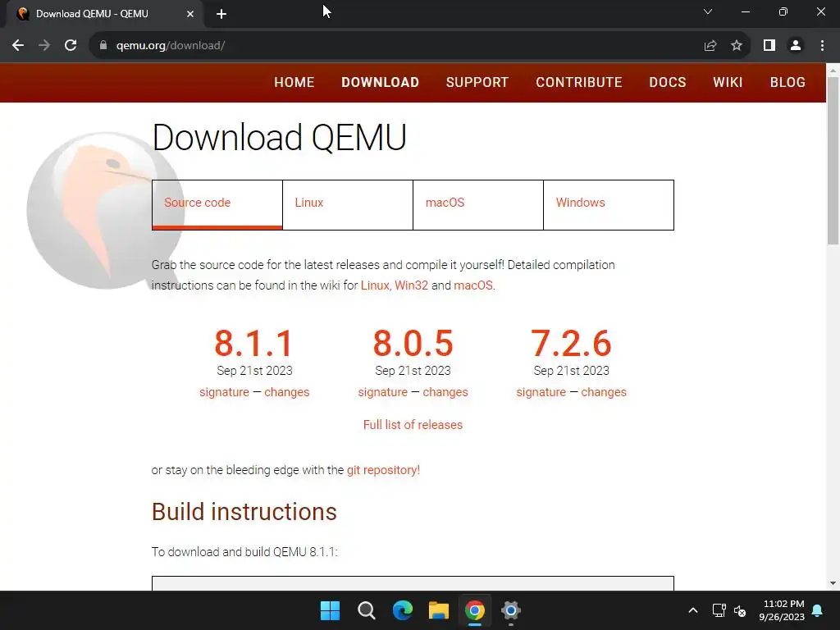
Task: Open SUPPORT in site navigation
Action: [477, 83]
